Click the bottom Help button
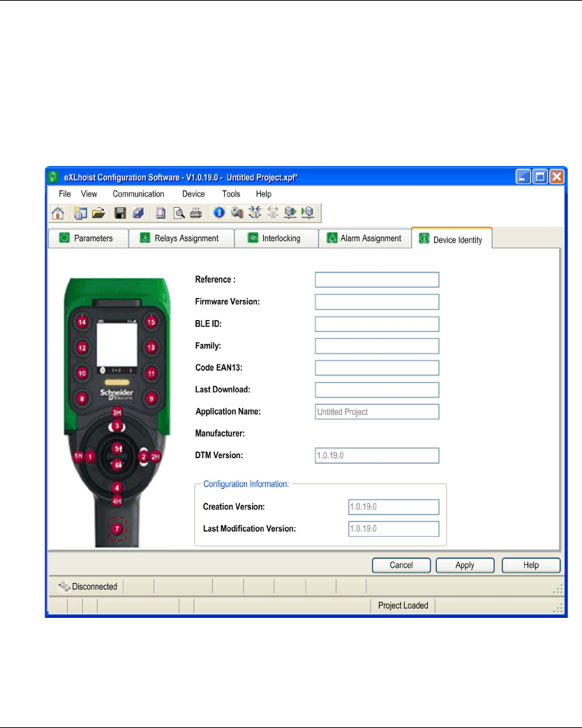This screenshot has height=728, width=582. [x=531, y=565]
